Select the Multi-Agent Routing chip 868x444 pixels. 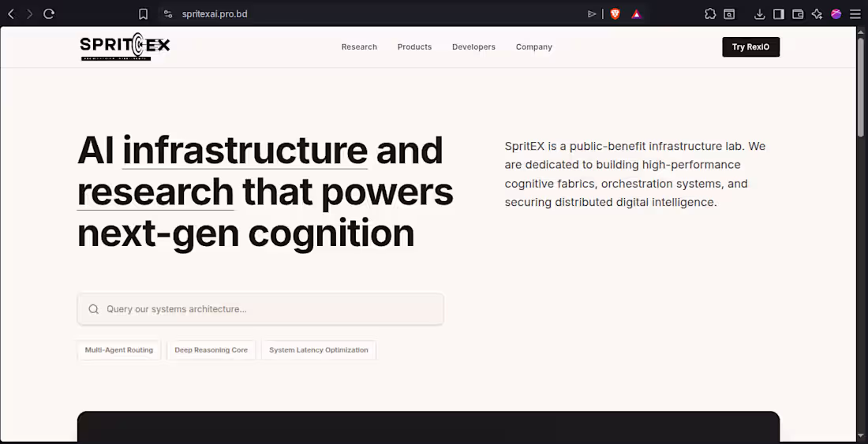pos(119,350)
